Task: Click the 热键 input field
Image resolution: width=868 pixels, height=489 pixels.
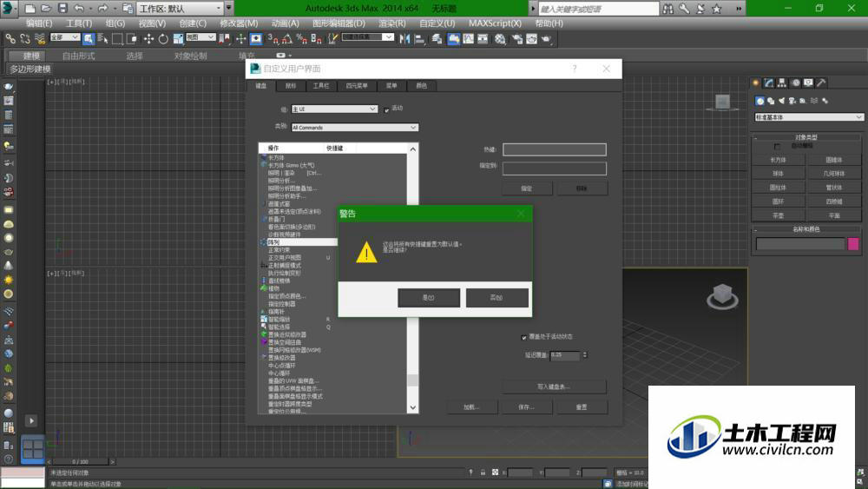Action: (x=554, y=149)
